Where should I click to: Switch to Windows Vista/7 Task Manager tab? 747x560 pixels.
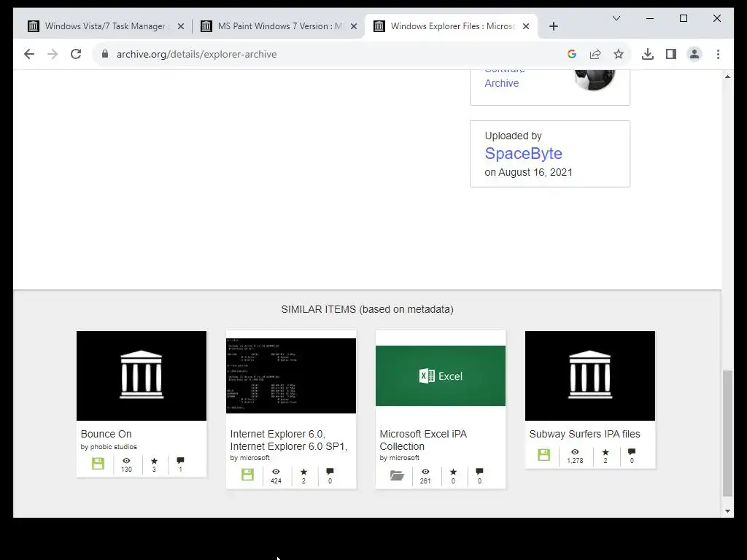(x=105, y=26)
